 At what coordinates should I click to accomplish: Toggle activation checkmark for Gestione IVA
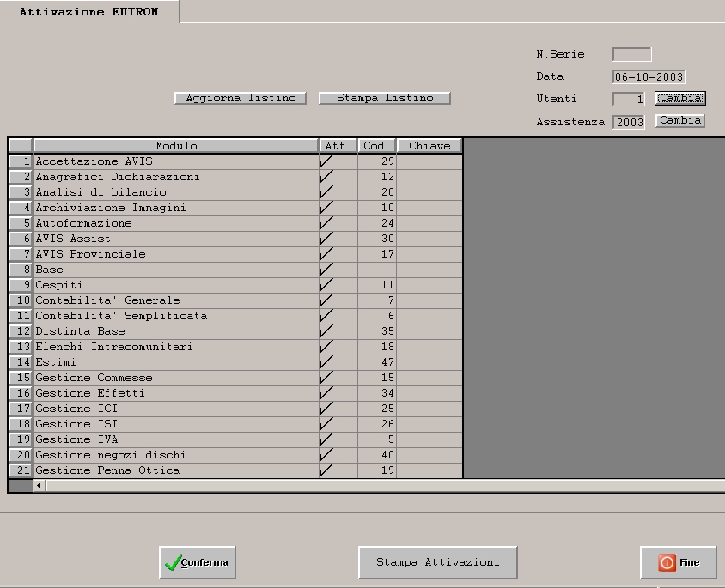(x=338, y=439)
